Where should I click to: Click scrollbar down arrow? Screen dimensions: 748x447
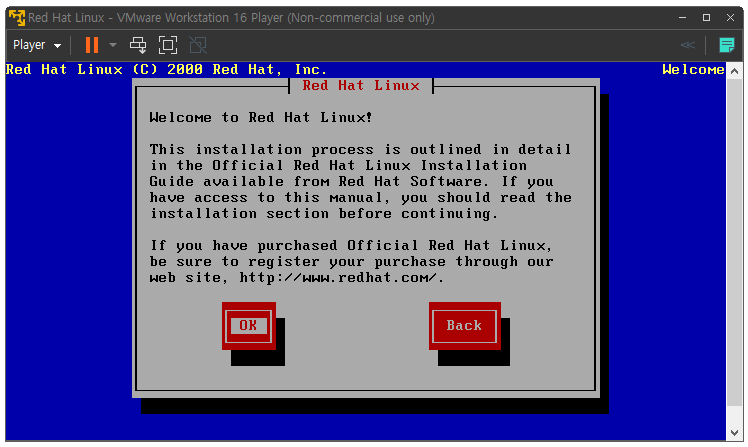(x=734, y=433)
